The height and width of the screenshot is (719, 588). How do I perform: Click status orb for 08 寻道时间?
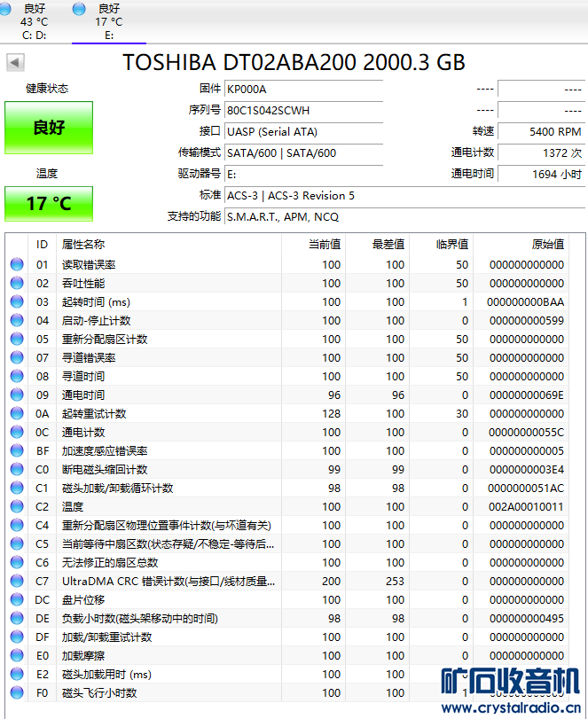point(17,377)
